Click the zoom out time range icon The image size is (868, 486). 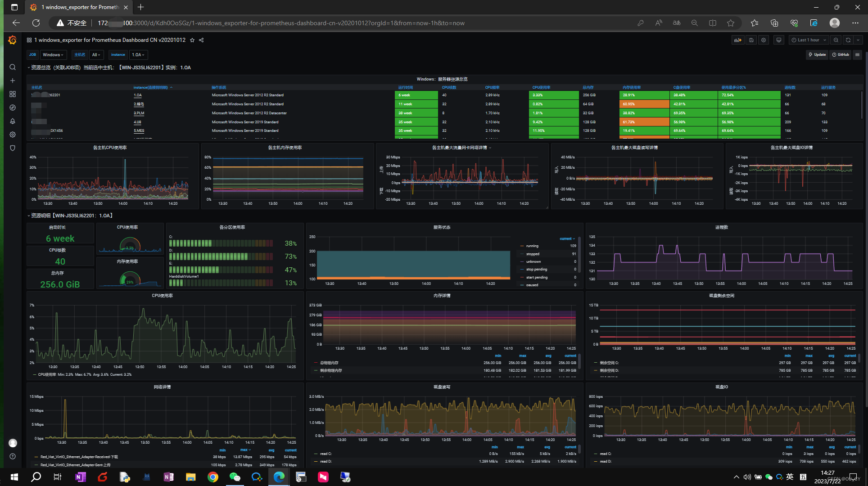pos(836,40)
